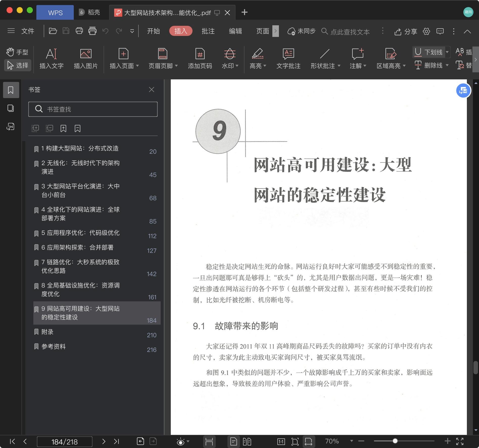Go to the first page

(12, 441)
